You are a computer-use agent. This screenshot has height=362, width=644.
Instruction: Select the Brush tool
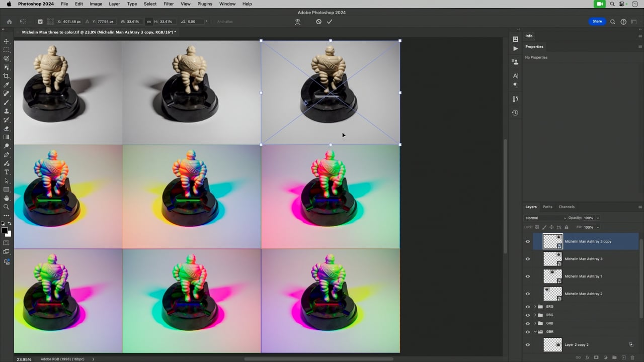click(7, 103)
